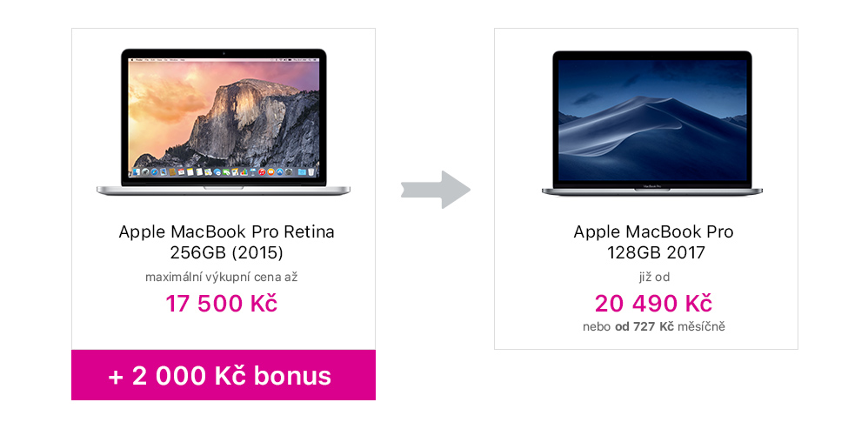
Task: Open the 'Apple MacBook Pro 128GB 2017' title
Action: [654, 242]
